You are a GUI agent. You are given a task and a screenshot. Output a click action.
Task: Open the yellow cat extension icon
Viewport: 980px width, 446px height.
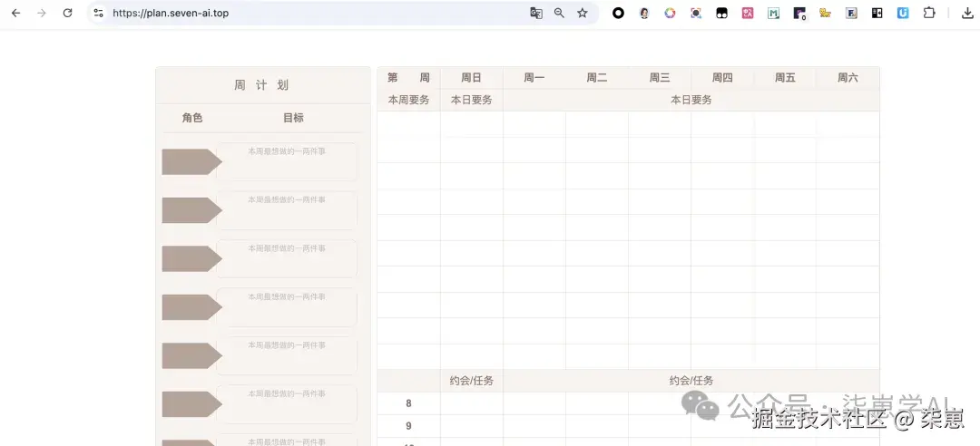(x=825, y=13)
